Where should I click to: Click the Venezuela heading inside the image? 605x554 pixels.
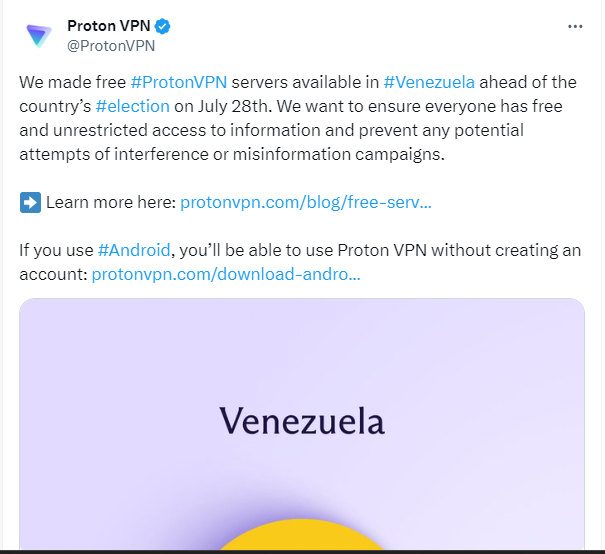click(x=302, y=420)
